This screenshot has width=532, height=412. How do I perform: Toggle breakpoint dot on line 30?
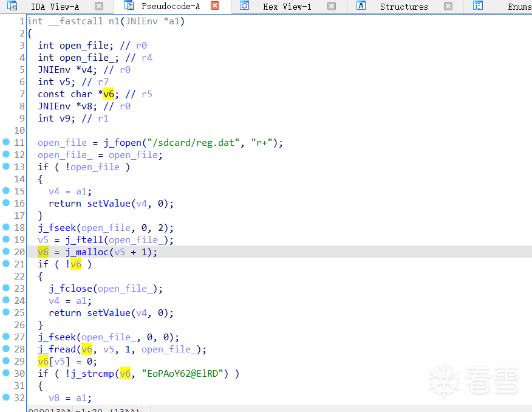(6, 373)
